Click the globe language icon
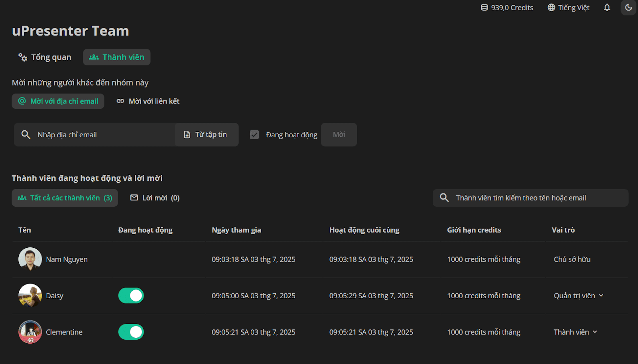The height and width of the screenshot is (364, 638). (x=551, y=8)
